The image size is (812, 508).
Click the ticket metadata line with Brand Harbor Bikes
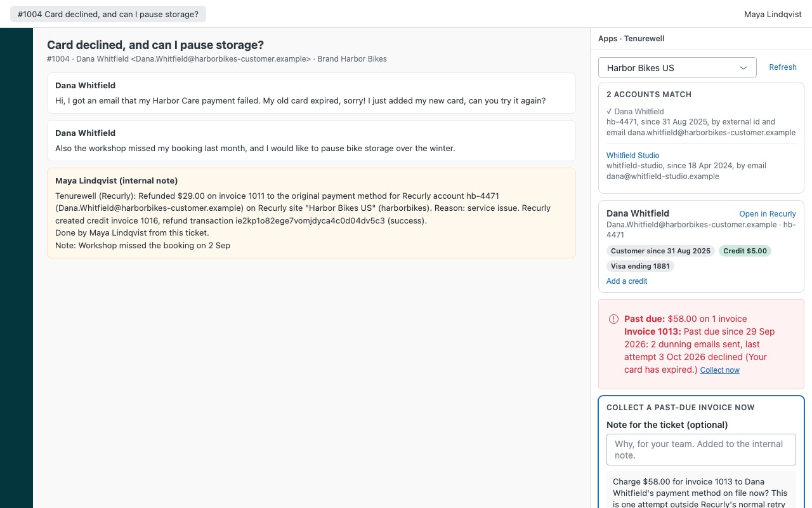217,59
